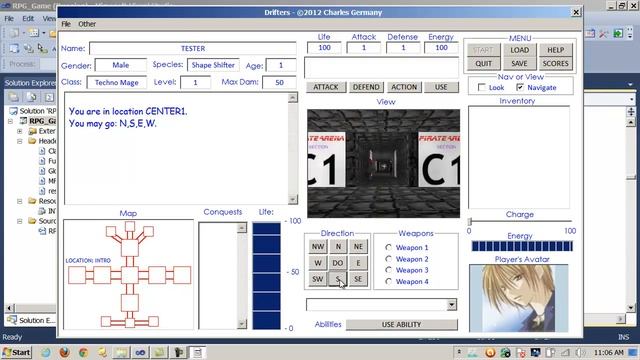Viewport: 640px width, 360px height.
Task: Open the Abilities dropdown arrow
Action: pos(451,304)
